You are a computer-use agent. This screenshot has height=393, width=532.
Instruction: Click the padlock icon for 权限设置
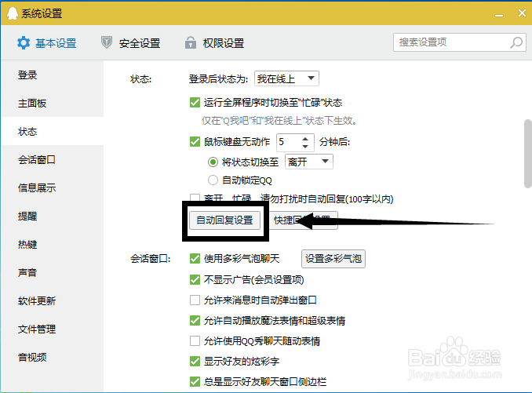pos(191,42)
